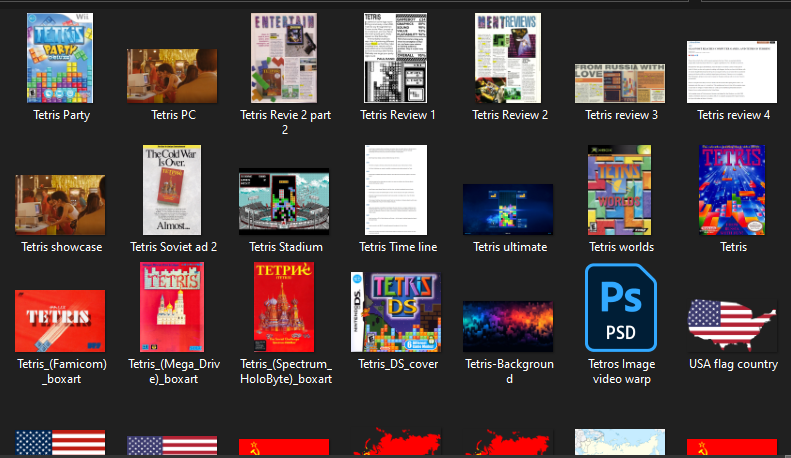Select Tetris Soviet ad 2 thumbnail

coord(172,190)
